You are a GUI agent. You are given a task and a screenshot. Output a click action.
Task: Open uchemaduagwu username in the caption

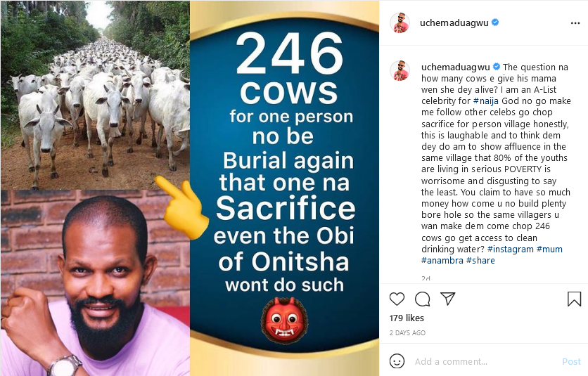click(456, 67)
